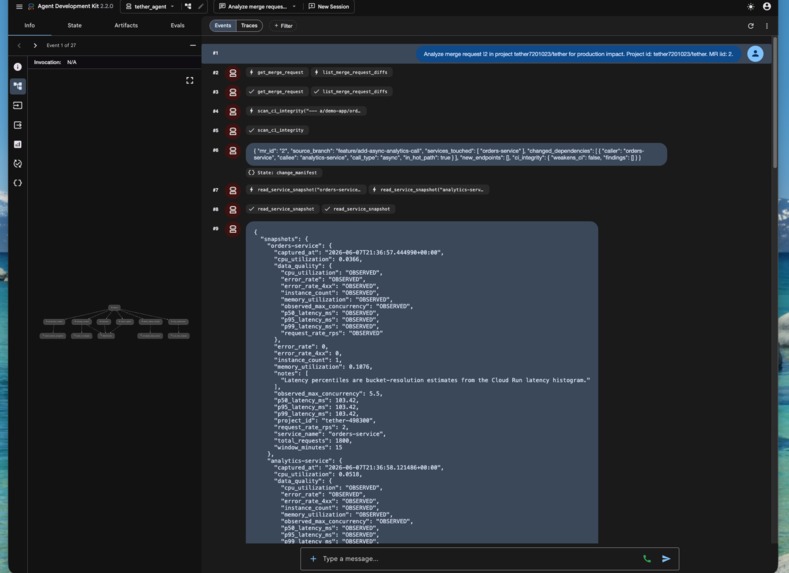The height and width of the screenshot is (573, 789).
Task: Click the agent avatar on event #9
Action: pyautogui.click(x=232, y=229)
